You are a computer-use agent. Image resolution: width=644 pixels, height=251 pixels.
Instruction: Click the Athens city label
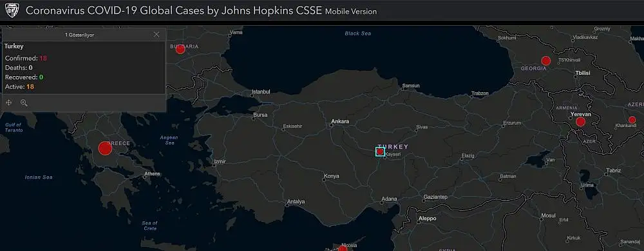pos(152,174)
